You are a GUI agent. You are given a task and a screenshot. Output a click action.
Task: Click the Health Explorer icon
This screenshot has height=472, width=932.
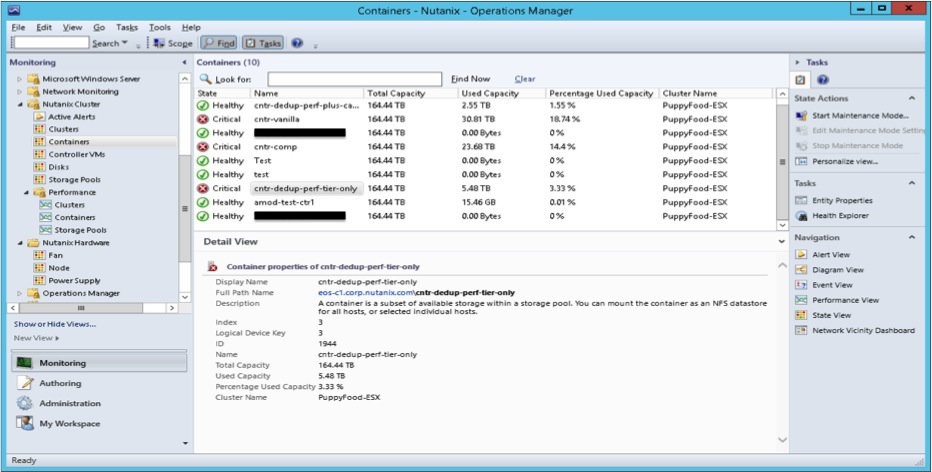pyautogui.click(x=801, y=216)
